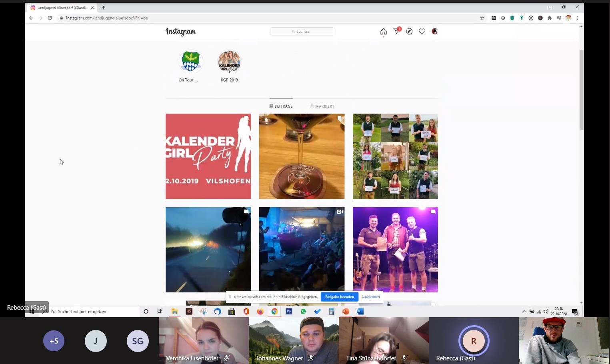Screen dimensions: 610x364
Task: Open the activity heart icon
Action: click(x=422, y=32)
